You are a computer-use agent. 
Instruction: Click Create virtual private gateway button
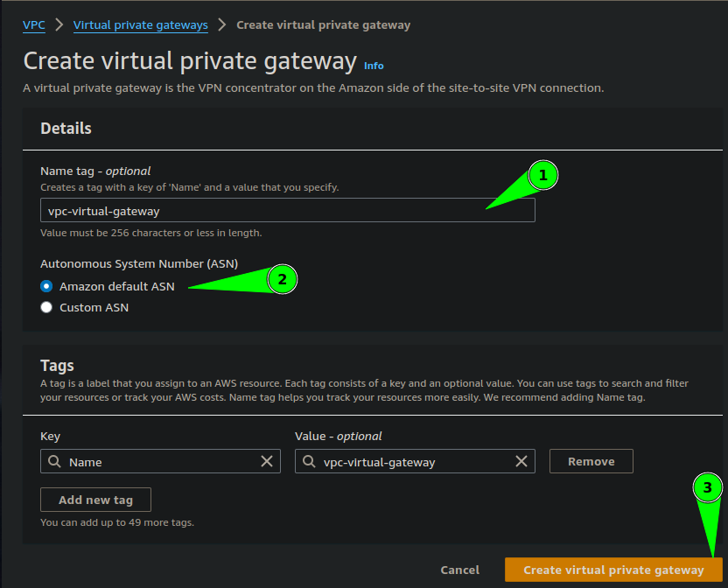(x=613, y=570)
